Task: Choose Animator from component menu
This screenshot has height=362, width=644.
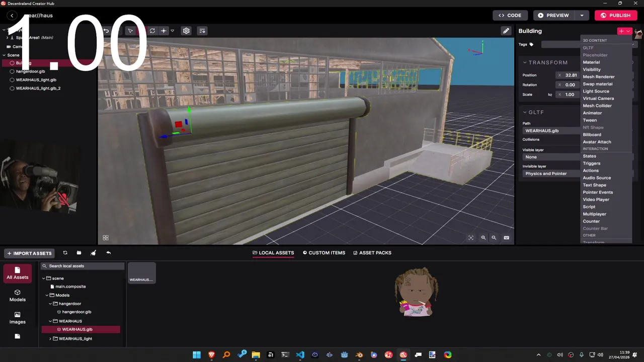Action: 606,113
